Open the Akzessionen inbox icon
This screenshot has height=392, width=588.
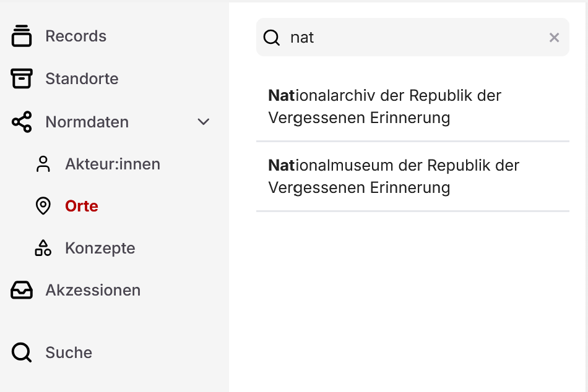(21, 290)
